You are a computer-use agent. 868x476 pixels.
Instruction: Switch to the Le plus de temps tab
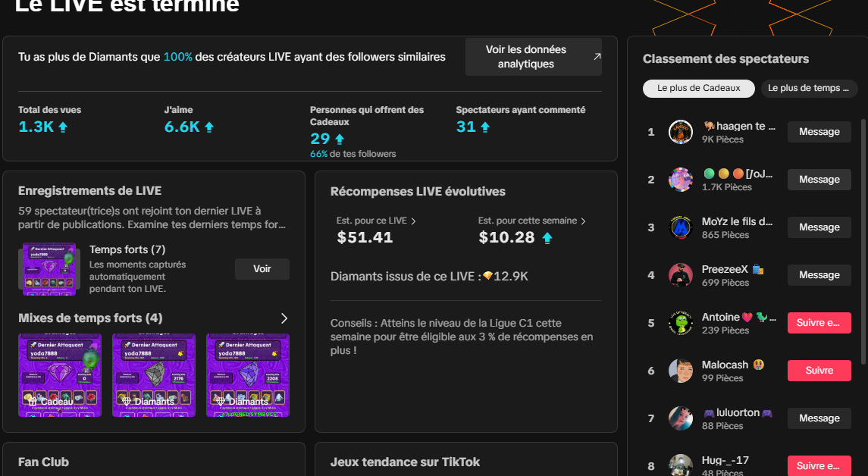808,88
